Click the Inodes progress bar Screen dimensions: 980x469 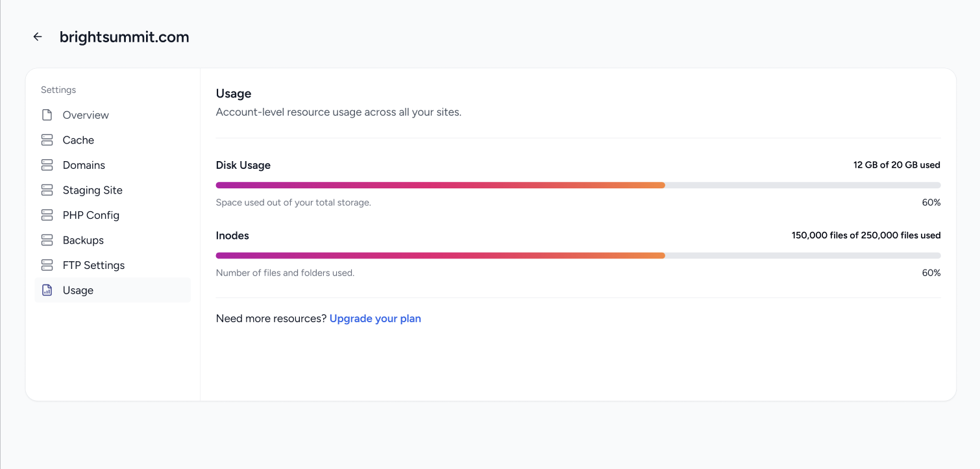[578, 255]
